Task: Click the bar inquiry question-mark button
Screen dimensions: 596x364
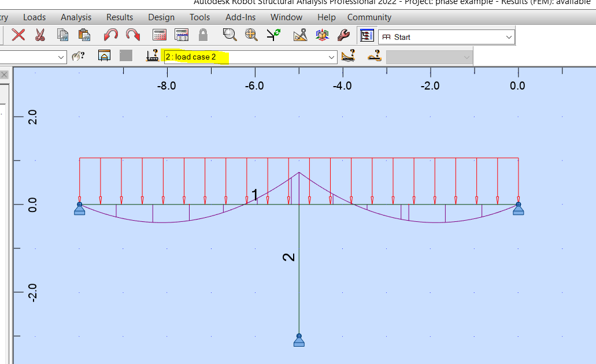Action: pyautogui.click(x=349, y=57)
